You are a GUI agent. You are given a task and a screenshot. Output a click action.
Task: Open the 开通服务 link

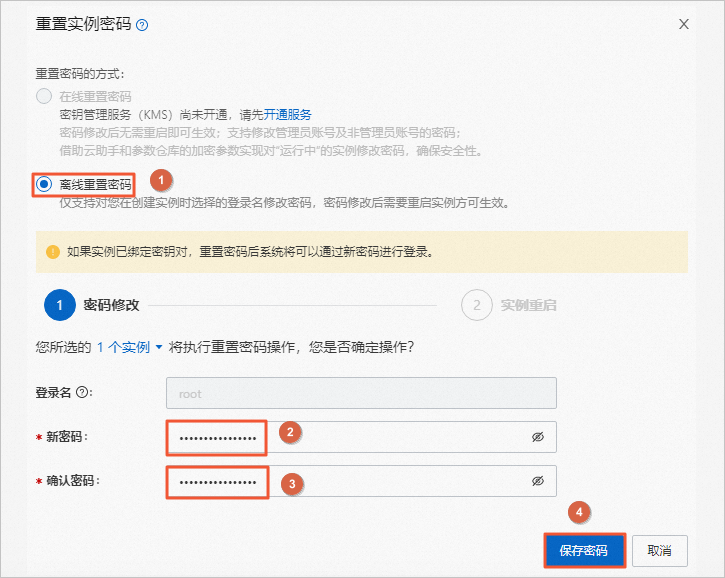click(287, 115)
